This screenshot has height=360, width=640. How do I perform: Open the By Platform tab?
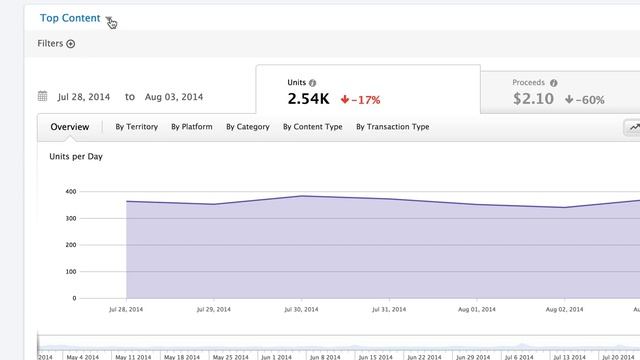click(192, 127)
